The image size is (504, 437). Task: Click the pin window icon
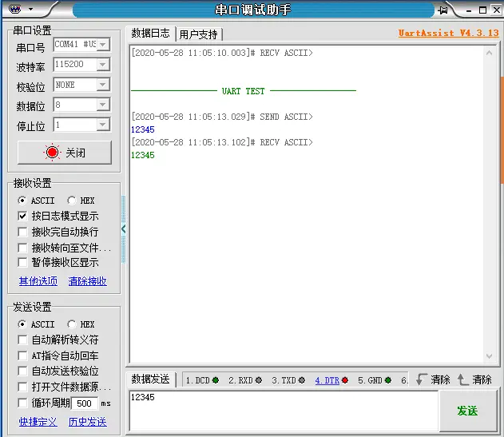pyautogui.click(x=442, y=10)
